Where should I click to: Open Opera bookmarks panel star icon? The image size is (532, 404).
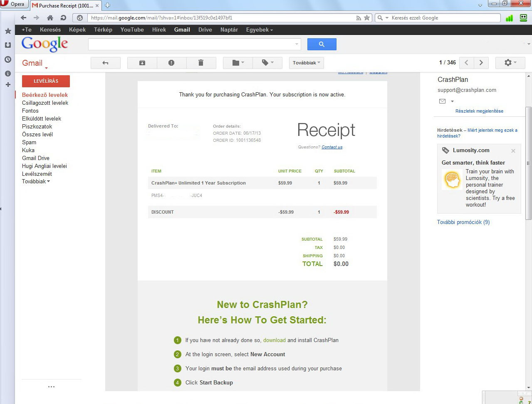coord(7,31)
